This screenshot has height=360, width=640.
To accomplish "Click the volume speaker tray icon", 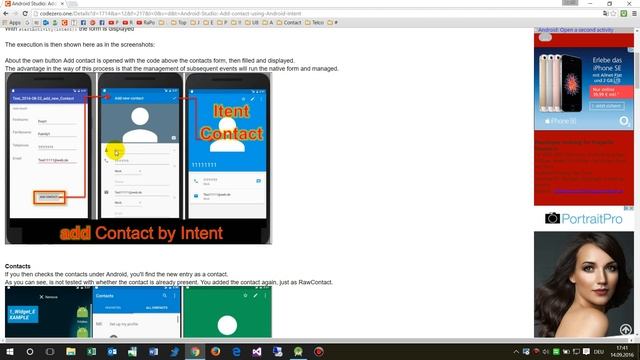I will click(546, 351).
